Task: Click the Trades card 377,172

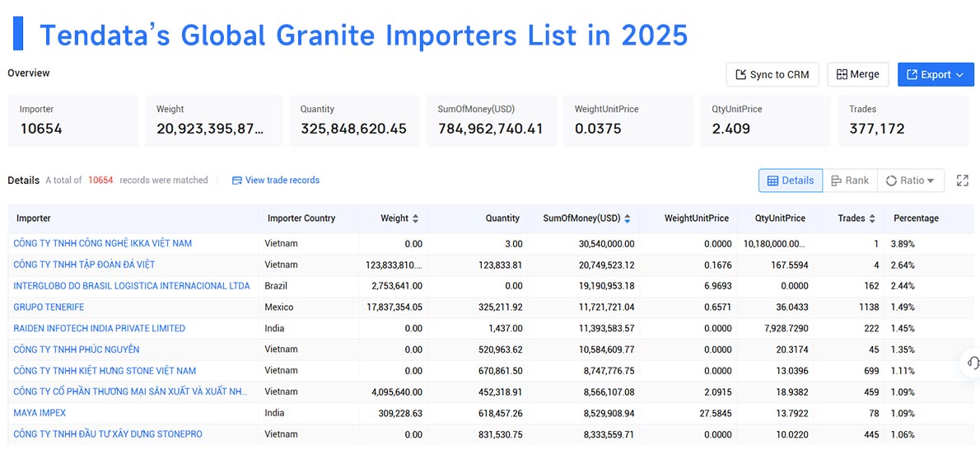Action: pos(903,121)
